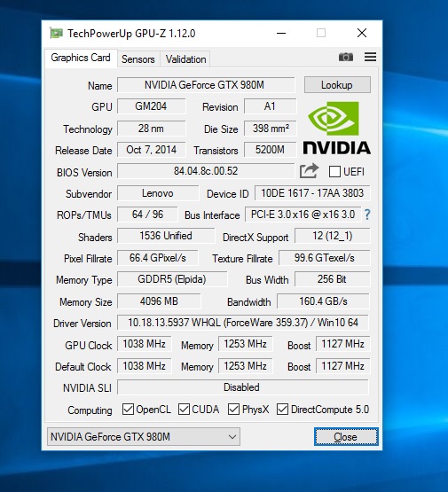Image resolution: width=448 pixels, height=492 pixels.
Task: Click the BIOS export share icon
Action: (x=309, y=171)
